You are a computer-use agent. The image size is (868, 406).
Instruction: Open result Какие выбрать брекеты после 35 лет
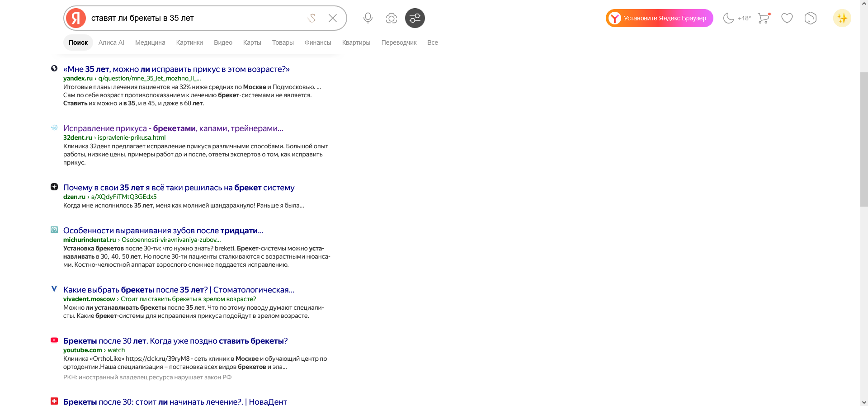pyautogui.click(x=179, y=290)
